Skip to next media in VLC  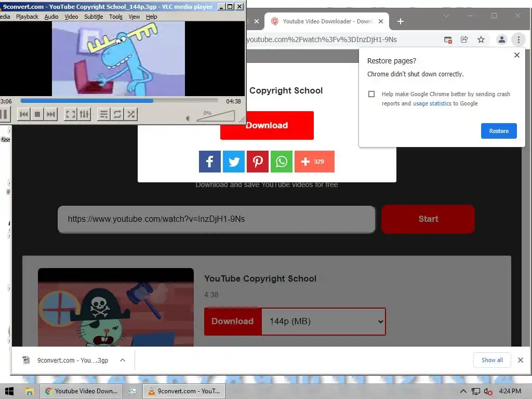click(x=51, y=114)
